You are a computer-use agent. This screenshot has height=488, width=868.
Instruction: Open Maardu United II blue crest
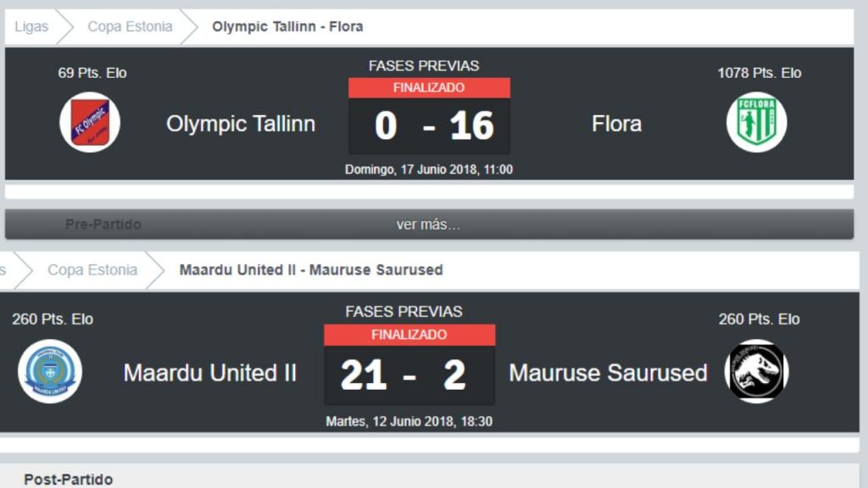[50, 371]
